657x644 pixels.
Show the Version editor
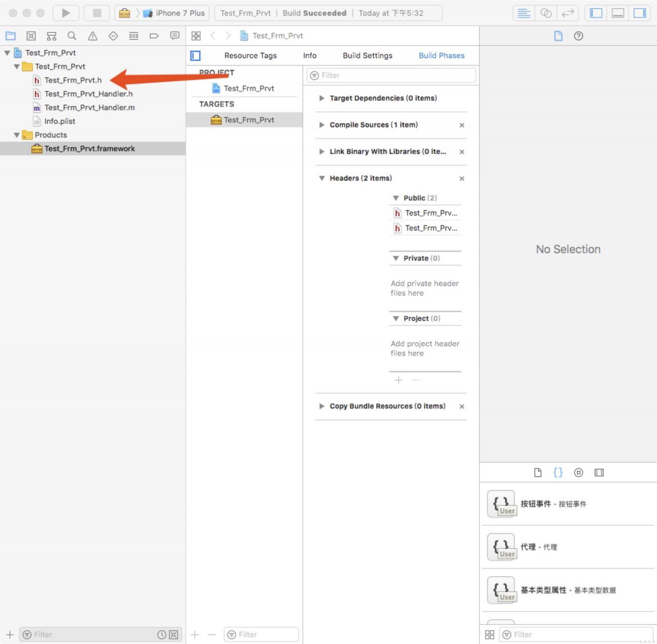pyautogui.click(x=568, y=13)
